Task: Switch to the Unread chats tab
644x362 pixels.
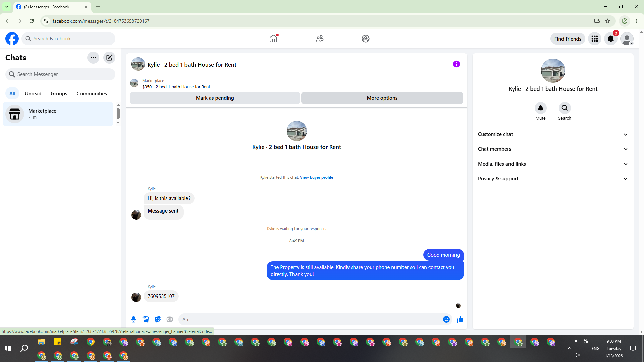Action: click(x=33, y=94)
